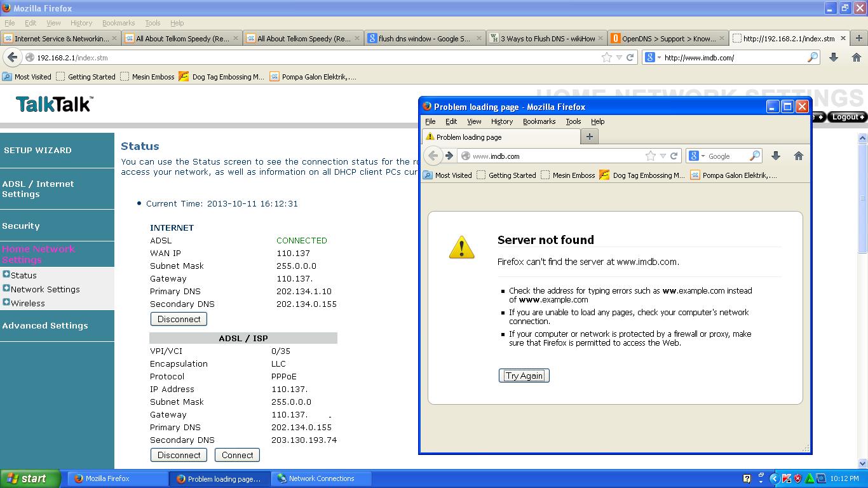Image resolution: width=868 pixels, height=488 pixels.
Task: Open Most Visited bookmarks in main Firefox window
Action: click(27, 76)
